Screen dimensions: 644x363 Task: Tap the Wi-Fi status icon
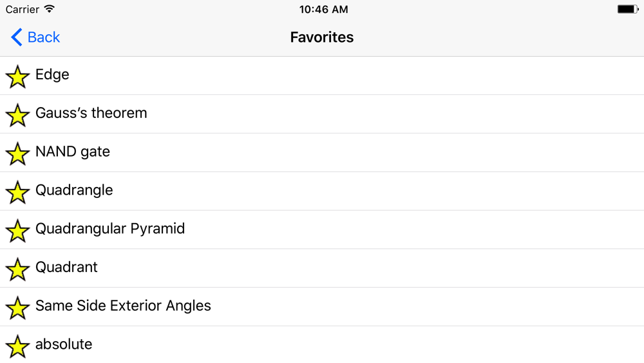tap(50, 9)
